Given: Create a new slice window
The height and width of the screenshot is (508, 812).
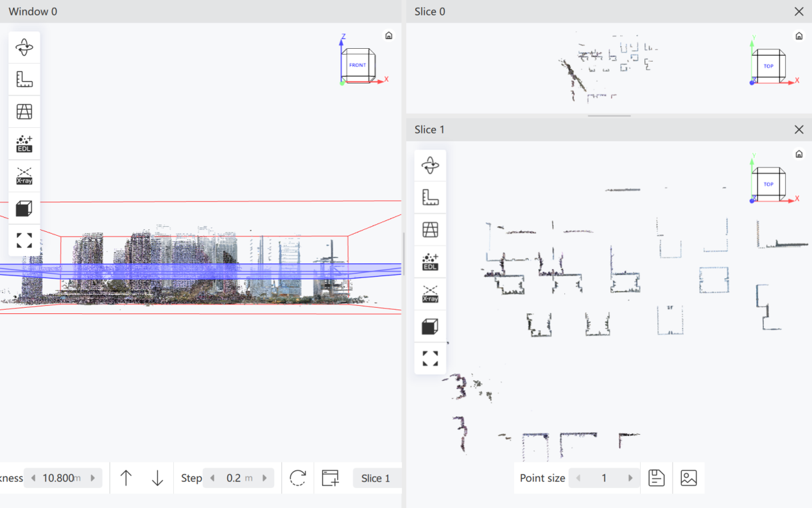Looking at the screenshot, I should [331, 478].
